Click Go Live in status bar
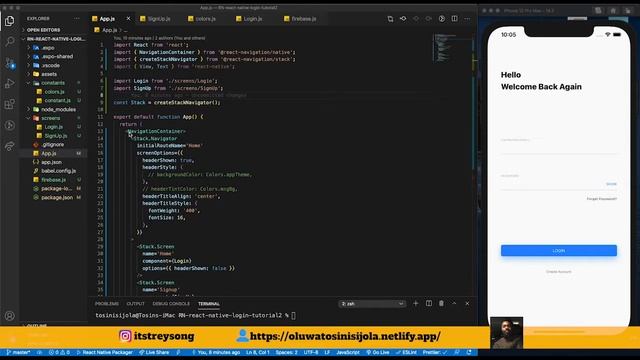This screenshot has width=640, height=360. tap(378, 352)
